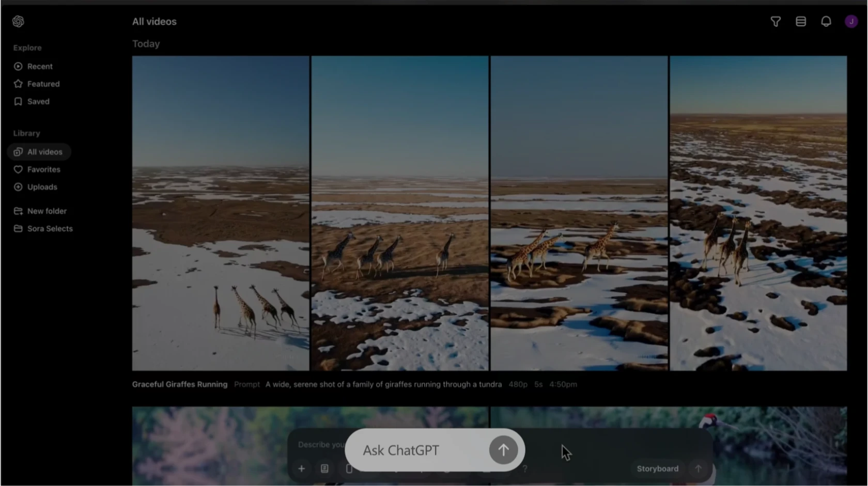Click the help question mark icon
The height and width of the screenshot is (486, 868).
(525, 468)
